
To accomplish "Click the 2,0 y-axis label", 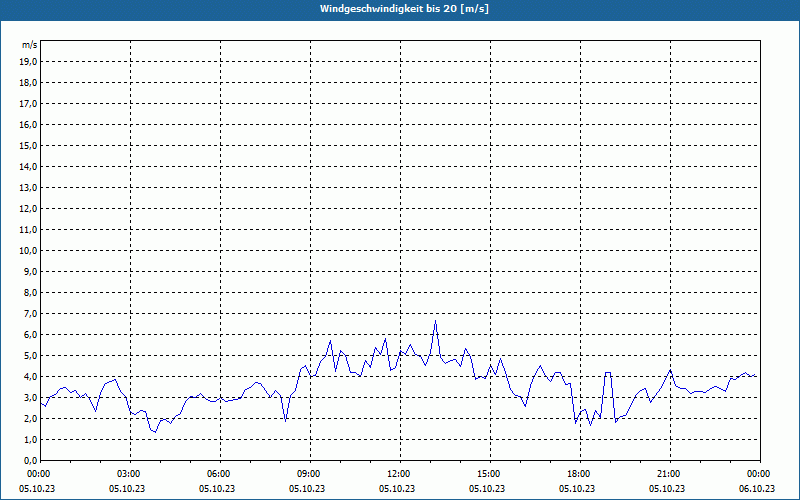I will [x=30, y=418].
